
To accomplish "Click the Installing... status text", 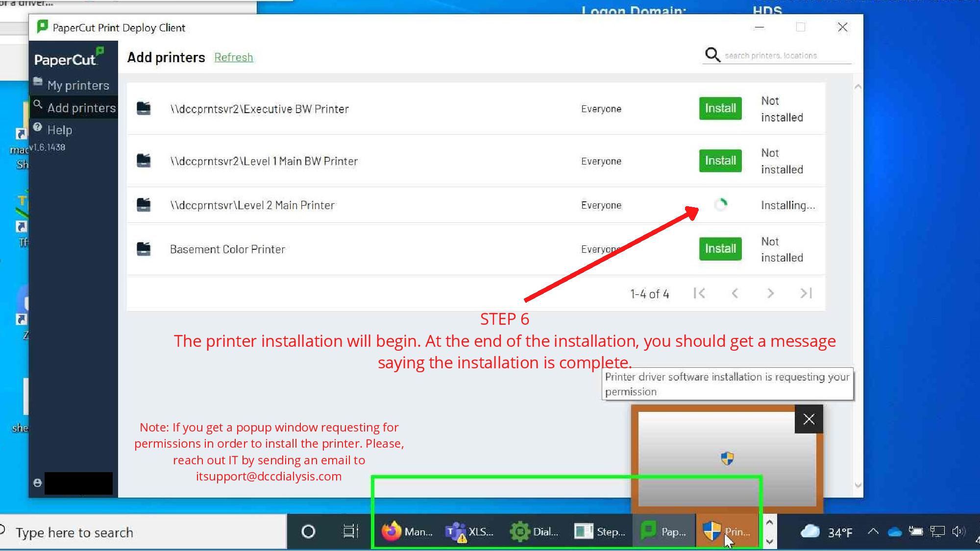I will pos(788,205).
